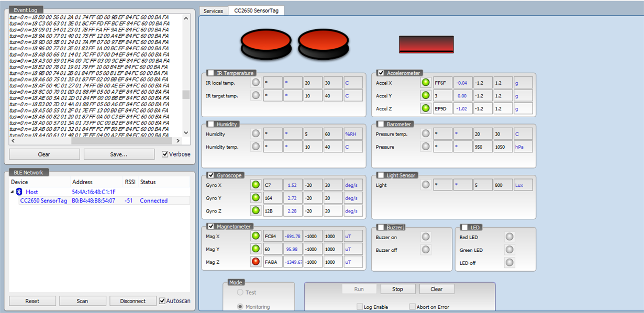Toggle the Verbose checkbox
Screen dimensions: 644x313
click(165, 154)
